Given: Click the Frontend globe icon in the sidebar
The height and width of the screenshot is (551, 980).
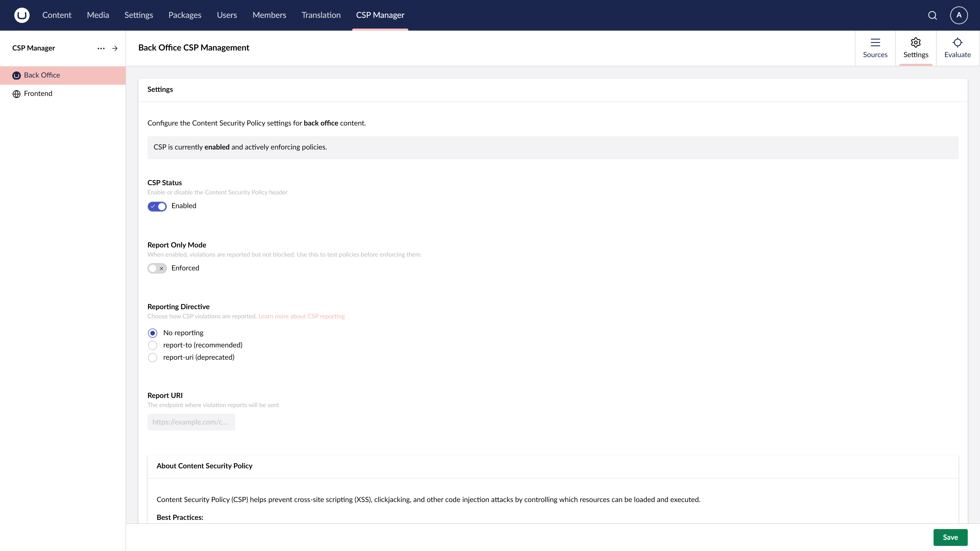Looking at the screenshot, I should pos(16,94).
